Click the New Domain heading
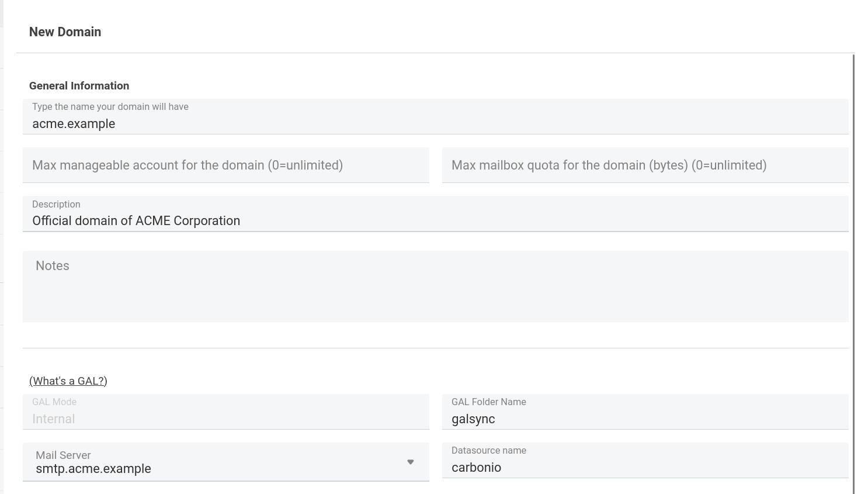 point(65,32)
